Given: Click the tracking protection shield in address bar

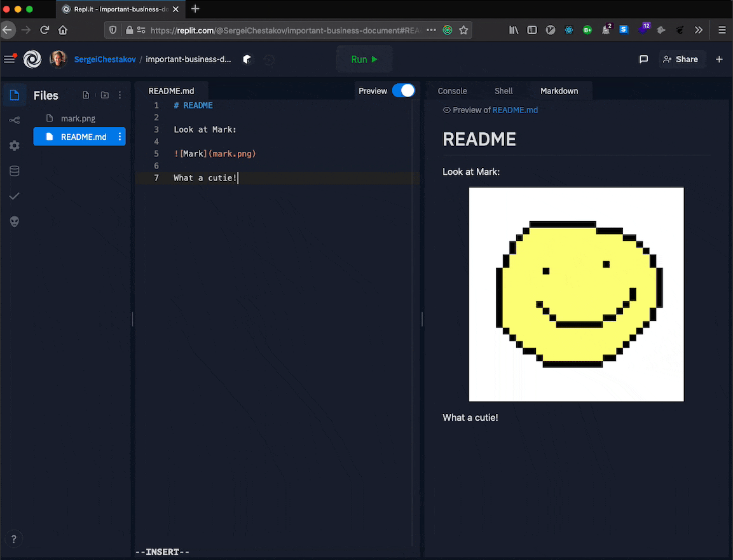Looking at the screenshot, I should pyautogui.click(x=114, y=30).
